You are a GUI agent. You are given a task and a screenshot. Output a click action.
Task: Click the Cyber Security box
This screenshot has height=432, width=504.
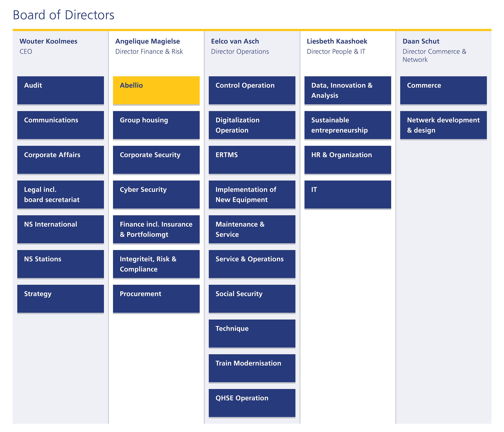click(156, 195)
